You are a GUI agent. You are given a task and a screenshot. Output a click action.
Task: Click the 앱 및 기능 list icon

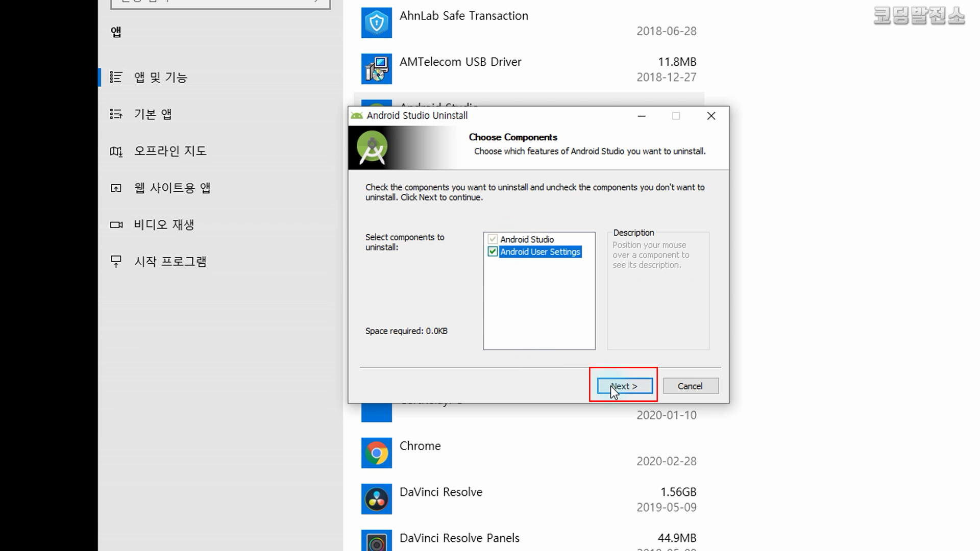pyautogui.click(x=116, y=77)
